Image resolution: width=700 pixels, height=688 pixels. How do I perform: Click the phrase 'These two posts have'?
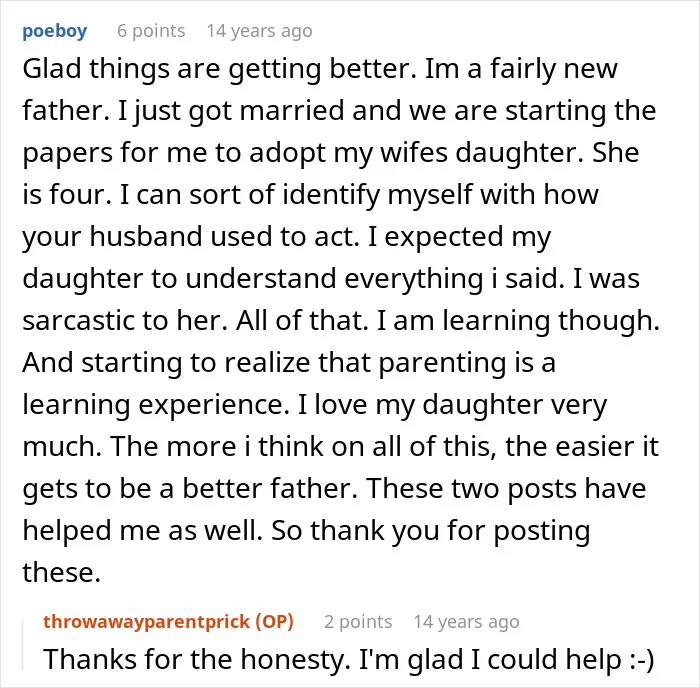pyautogui.click(x=506, y=488)
